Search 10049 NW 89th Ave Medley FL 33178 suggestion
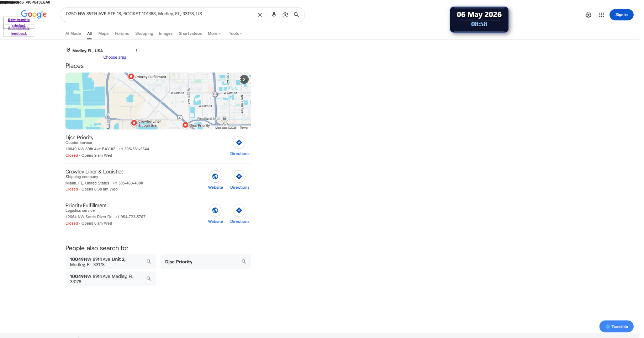Viewport: 644px width, 338px height. (x=111, y=279)
